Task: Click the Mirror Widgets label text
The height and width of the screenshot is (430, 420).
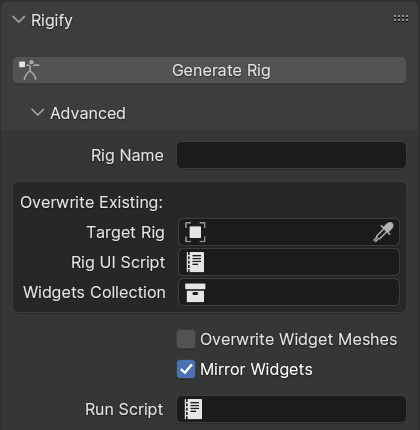Action: coord(256,369)
